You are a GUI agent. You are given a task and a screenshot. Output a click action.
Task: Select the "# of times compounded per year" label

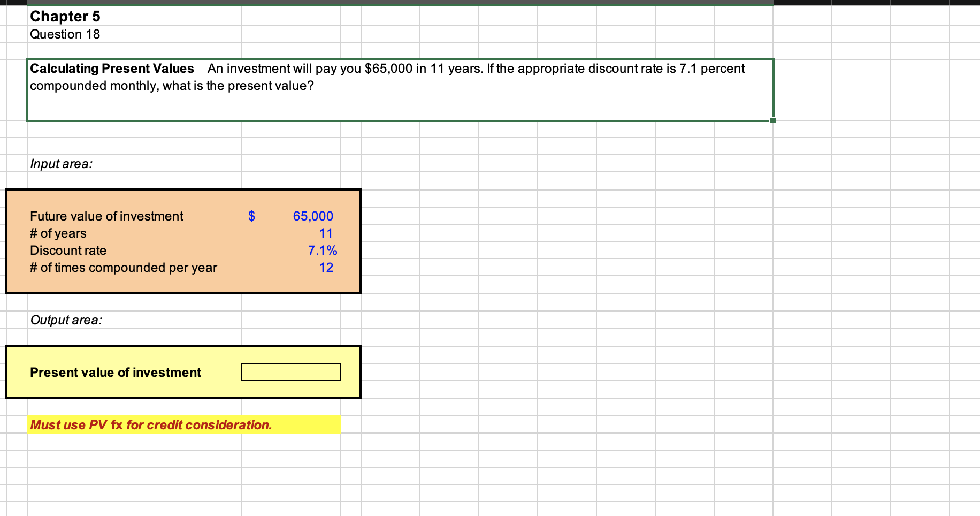(x=124, y=267)
